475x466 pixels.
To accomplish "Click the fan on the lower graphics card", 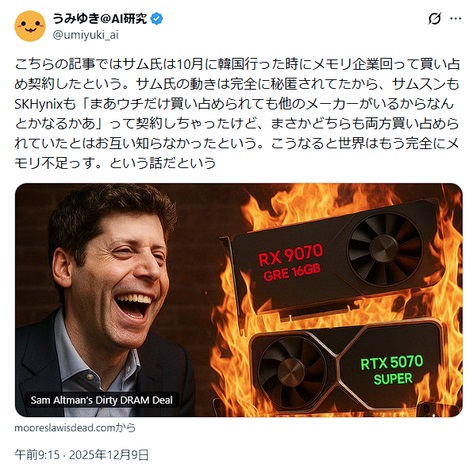I will click(291, 372).
